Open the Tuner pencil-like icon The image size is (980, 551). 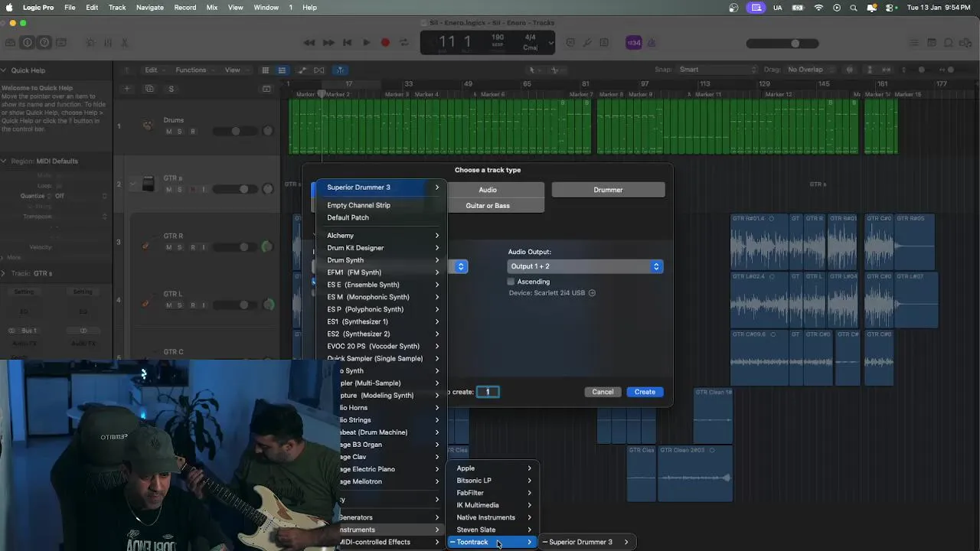pyautogui.click(x=587, y=43)
